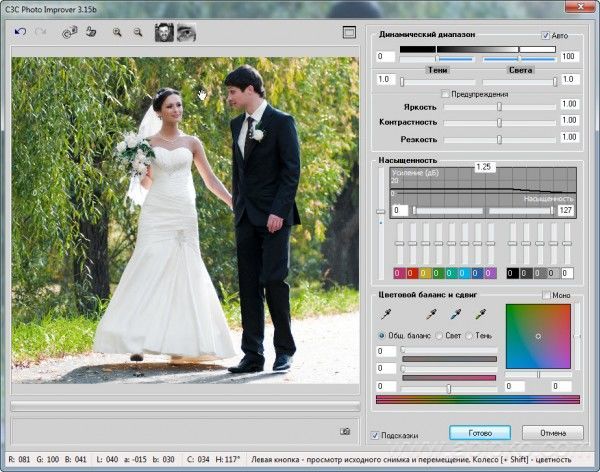Disable the Подсказки checkbox
The height and width of the screenshot is (472, 600).
point(375,435)
